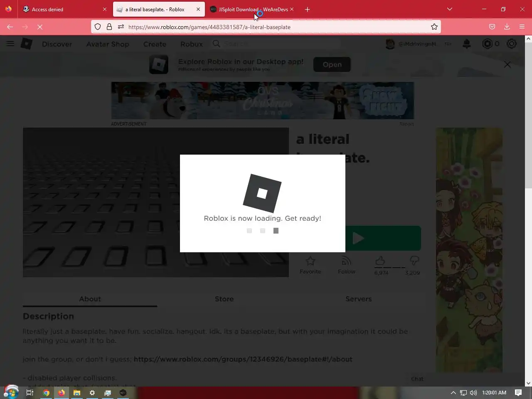Open the Windows Start menu
The width and height of the screenshot is (532, 399).
pos(11,392)
